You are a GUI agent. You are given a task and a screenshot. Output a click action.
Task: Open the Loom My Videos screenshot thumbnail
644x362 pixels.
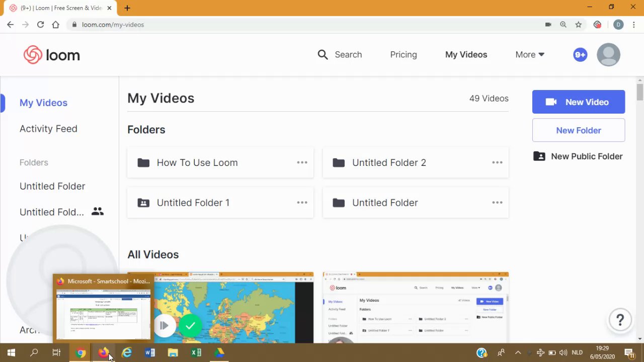point(416,308)
